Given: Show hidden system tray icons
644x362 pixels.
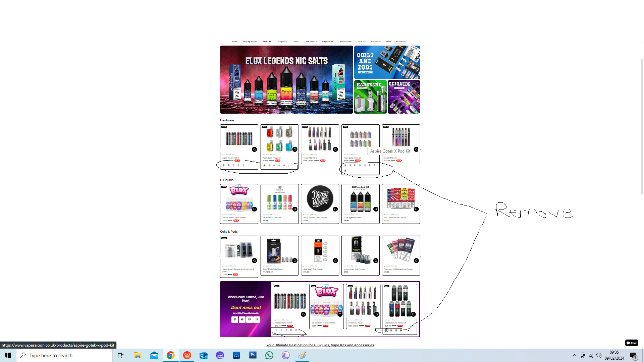Looking at the screenshot, I should coord(574,355).
